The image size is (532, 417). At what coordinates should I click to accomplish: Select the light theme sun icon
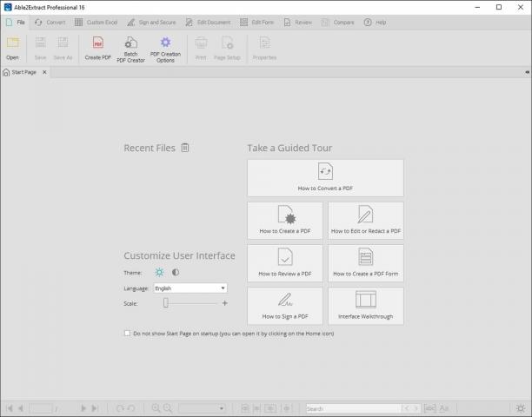(x=159, y=272)
